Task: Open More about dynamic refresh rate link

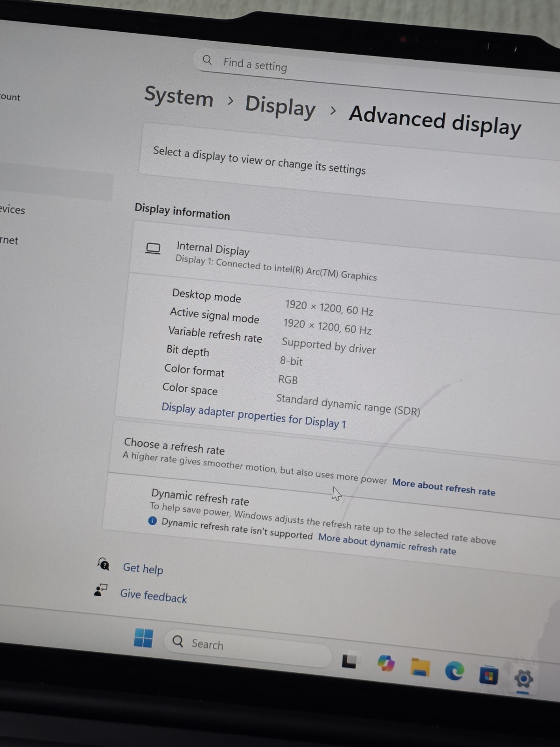Action: [x=387, y=543]
